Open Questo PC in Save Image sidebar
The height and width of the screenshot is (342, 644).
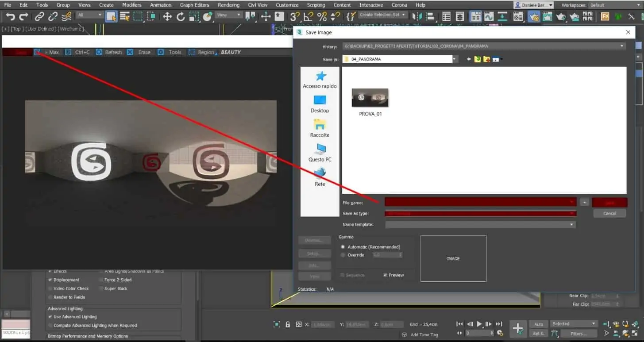point(320,153)
